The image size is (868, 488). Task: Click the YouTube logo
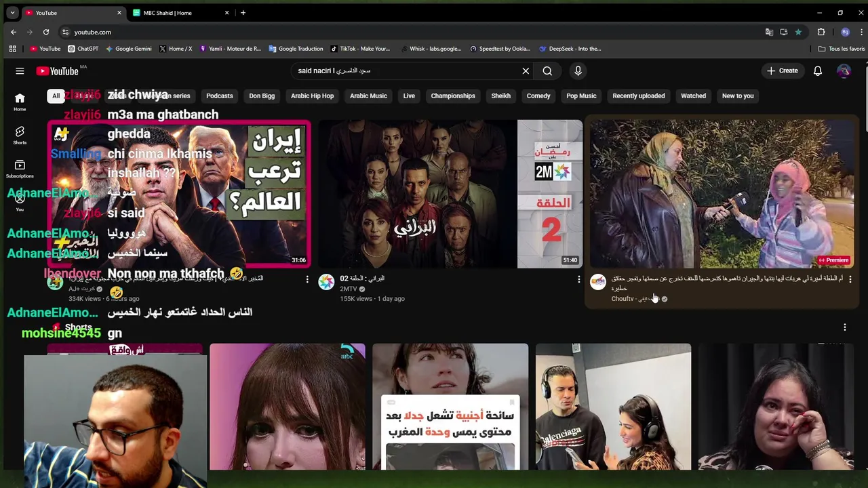click(x=58, y=70)
